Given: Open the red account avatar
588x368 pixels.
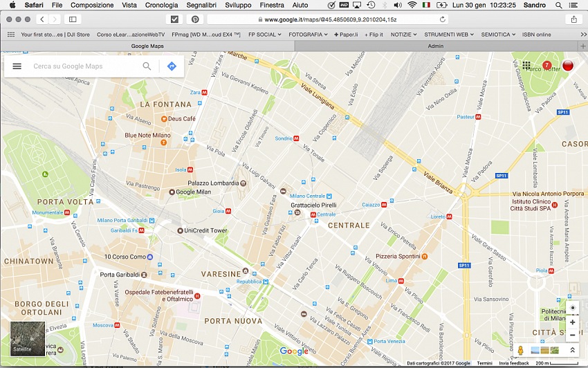Looking at the screenshot, I should click(568, 65).
